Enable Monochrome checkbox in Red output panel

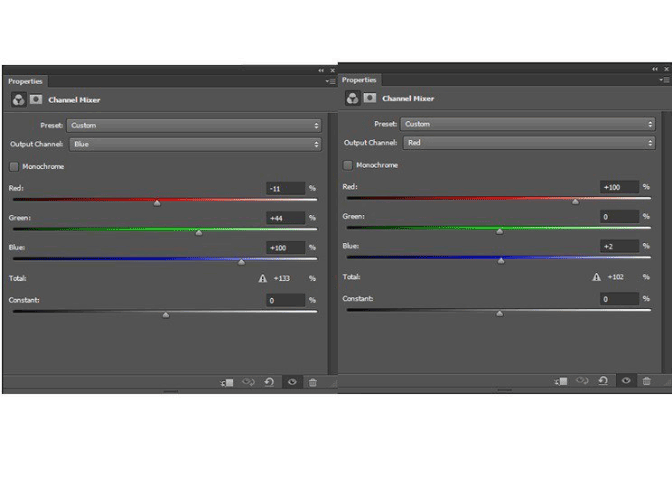pos(348,165)
